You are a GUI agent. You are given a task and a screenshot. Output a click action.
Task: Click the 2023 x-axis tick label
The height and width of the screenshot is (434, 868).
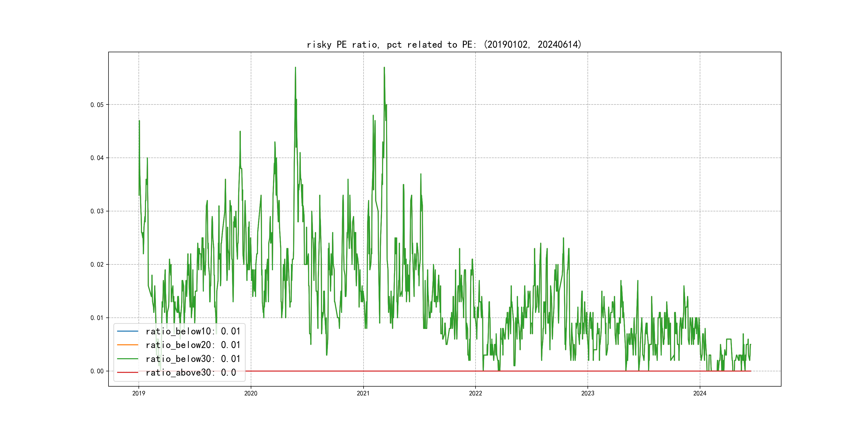point(588,393)
